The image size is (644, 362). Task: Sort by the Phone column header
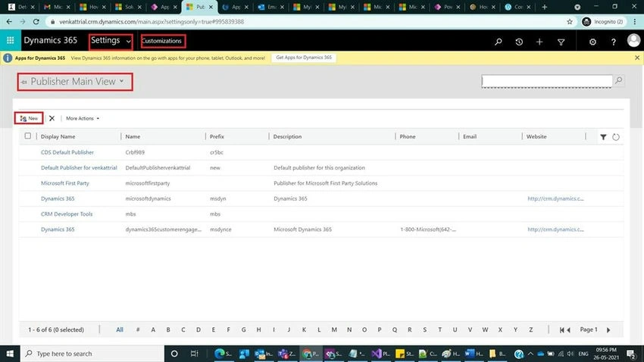click(x=408, y=136)
